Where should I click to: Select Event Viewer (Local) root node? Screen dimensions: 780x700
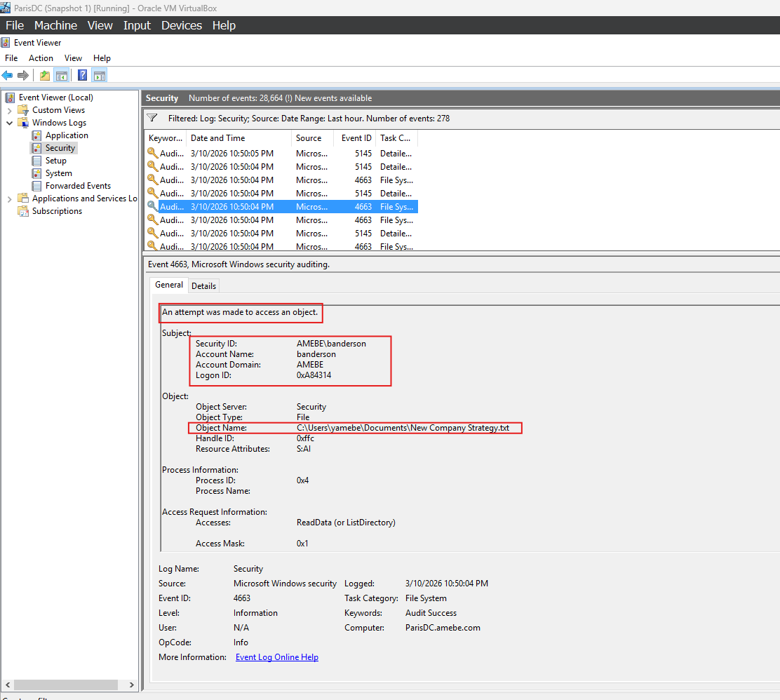pos(55,97)
